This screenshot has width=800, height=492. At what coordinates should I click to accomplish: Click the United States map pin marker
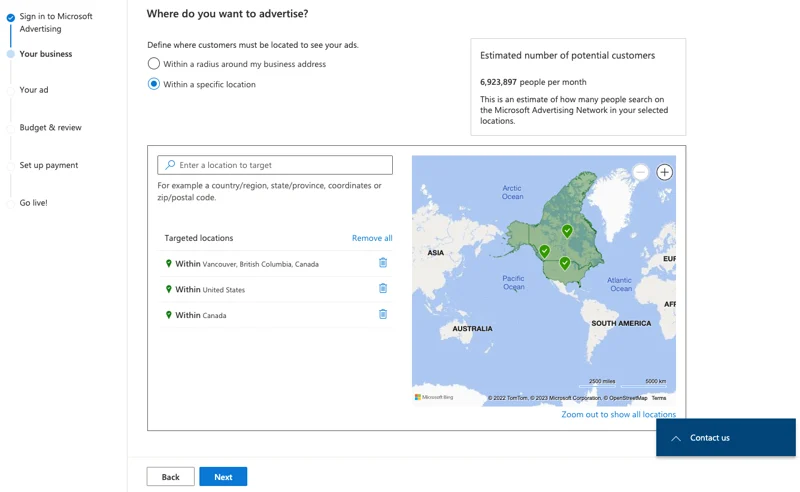(565, 264)
